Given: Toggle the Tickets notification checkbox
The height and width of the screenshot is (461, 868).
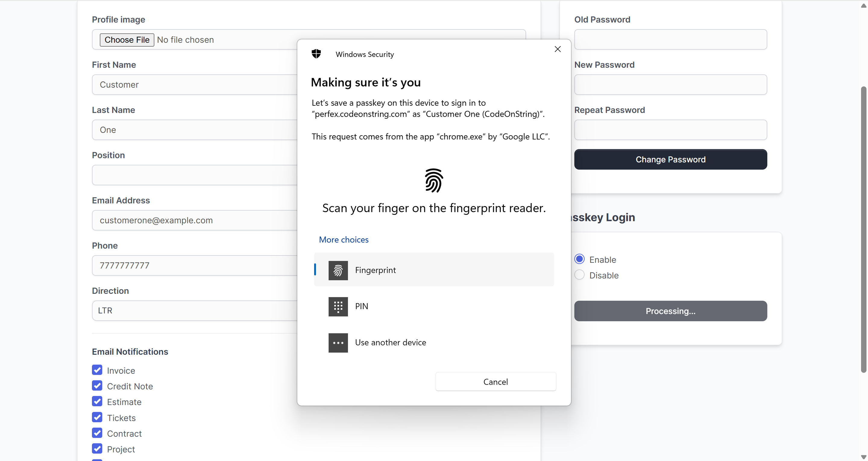Looking at the screenshot, I should pyautogui.click(x=97, y=417).
